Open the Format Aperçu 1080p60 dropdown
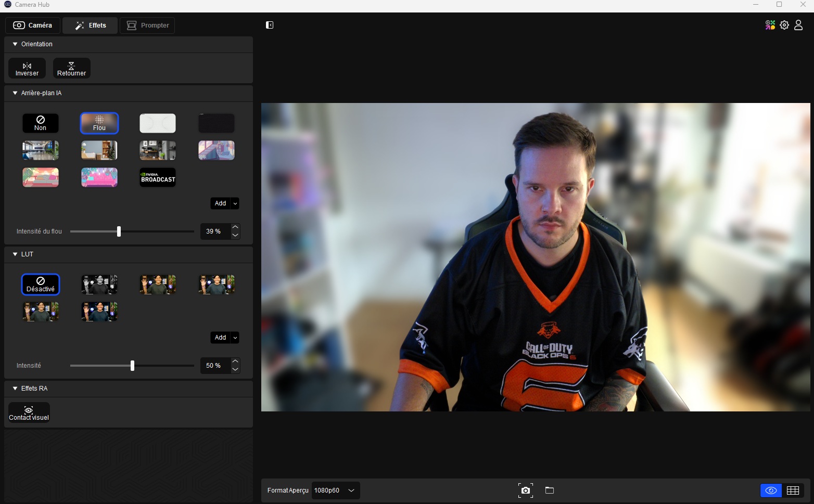 pos(335,490)
